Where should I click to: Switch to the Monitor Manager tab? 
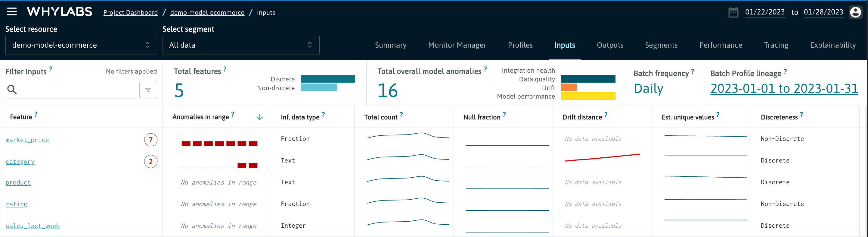[457, 45]
